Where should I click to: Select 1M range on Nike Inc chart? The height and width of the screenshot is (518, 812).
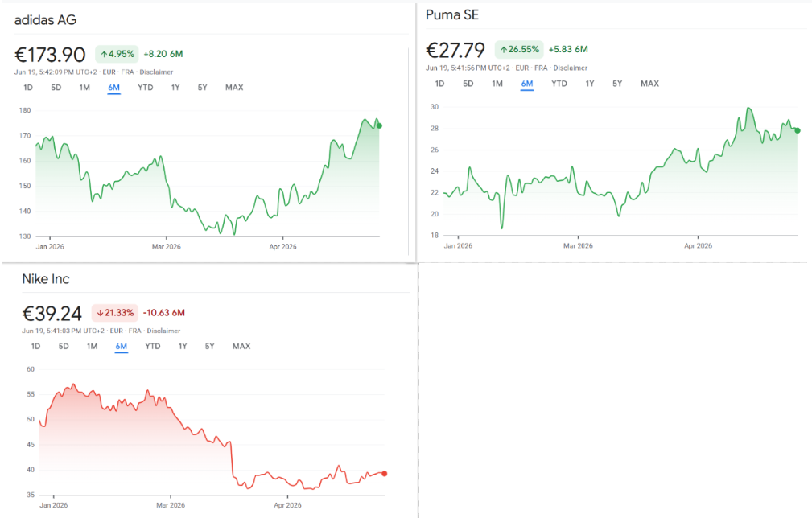click(93, 346)
